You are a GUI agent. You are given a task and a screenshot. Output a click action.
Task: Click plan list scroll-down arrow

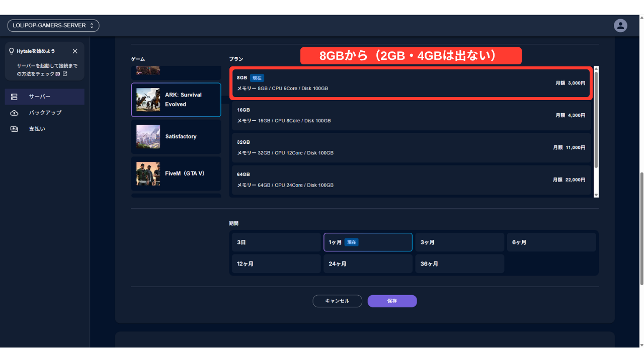596,195
